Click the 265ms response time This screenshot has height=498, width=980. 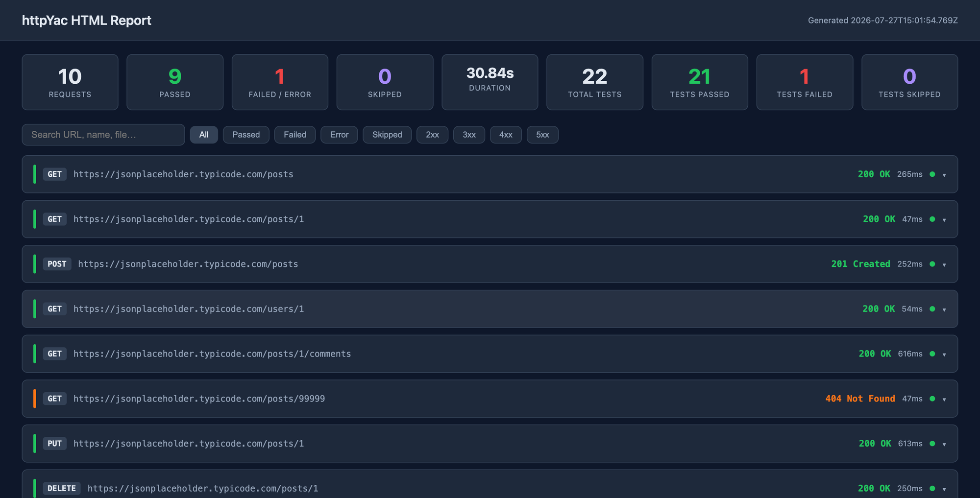910,174
